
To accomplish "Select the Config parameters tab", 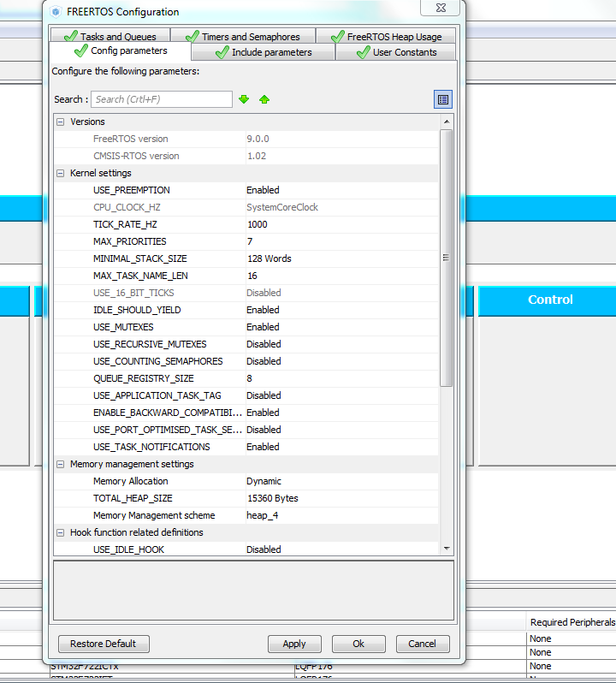I will [121, 51].
